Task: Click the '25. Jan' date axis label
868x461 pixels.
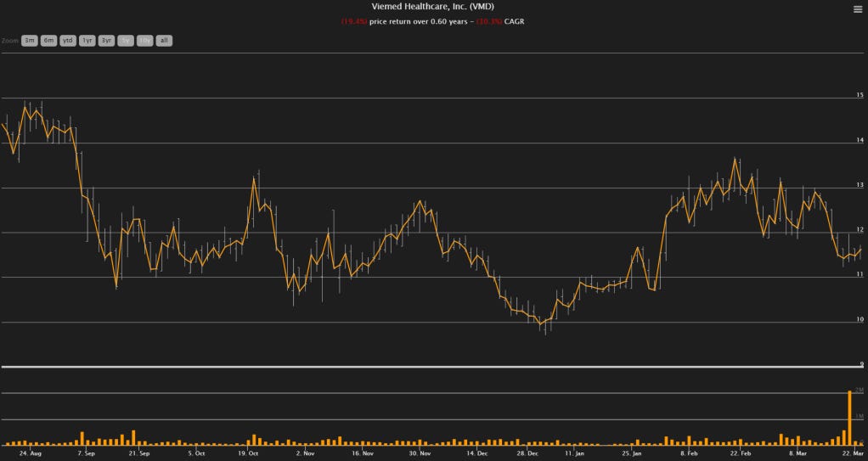Action: coord(632,453)
